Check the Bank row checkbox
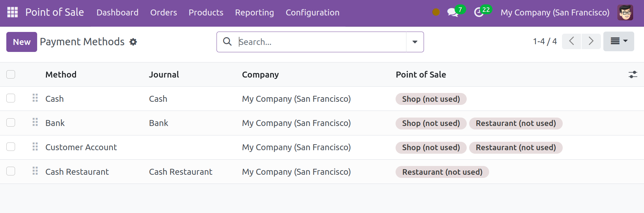Viewport: 644px width, 213px height. (11, 122)
